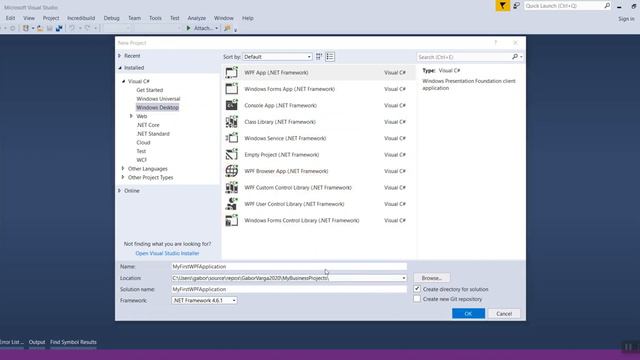
Task: Click the green Attach play icon
Action: pos(189,28)
